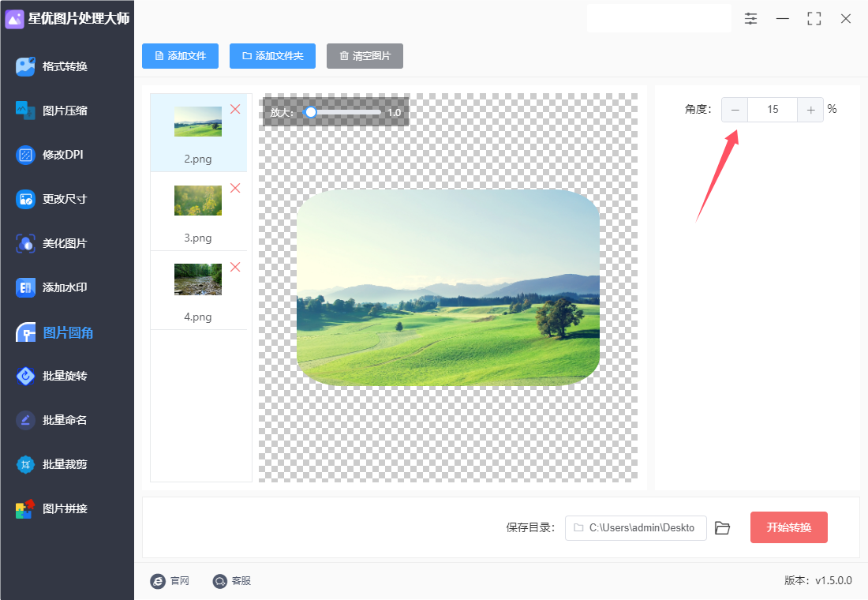Open 添加水印 watermark tool
The width and height of the screenshot is (868, 600).
click(65, 287)
